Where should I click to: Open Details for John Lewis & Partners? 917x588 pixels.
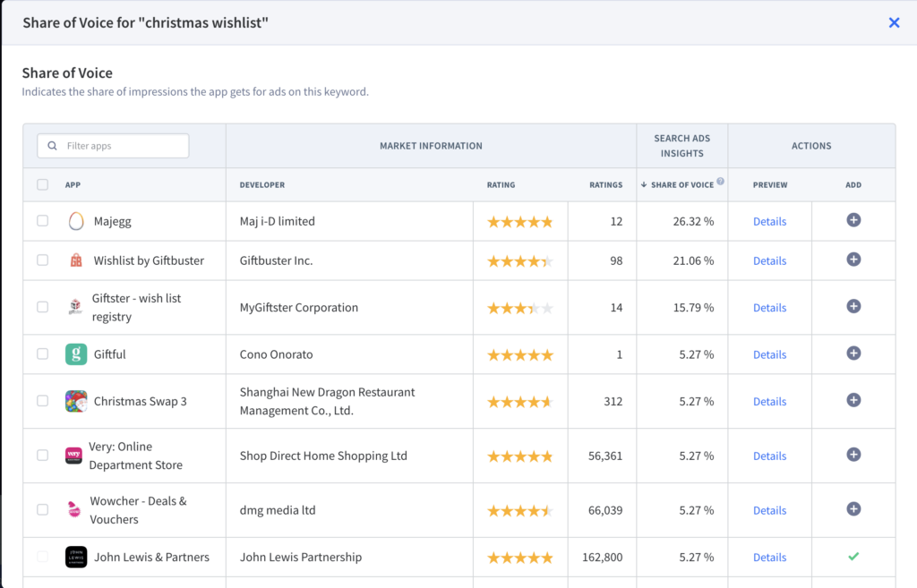(x=769, y=557)
